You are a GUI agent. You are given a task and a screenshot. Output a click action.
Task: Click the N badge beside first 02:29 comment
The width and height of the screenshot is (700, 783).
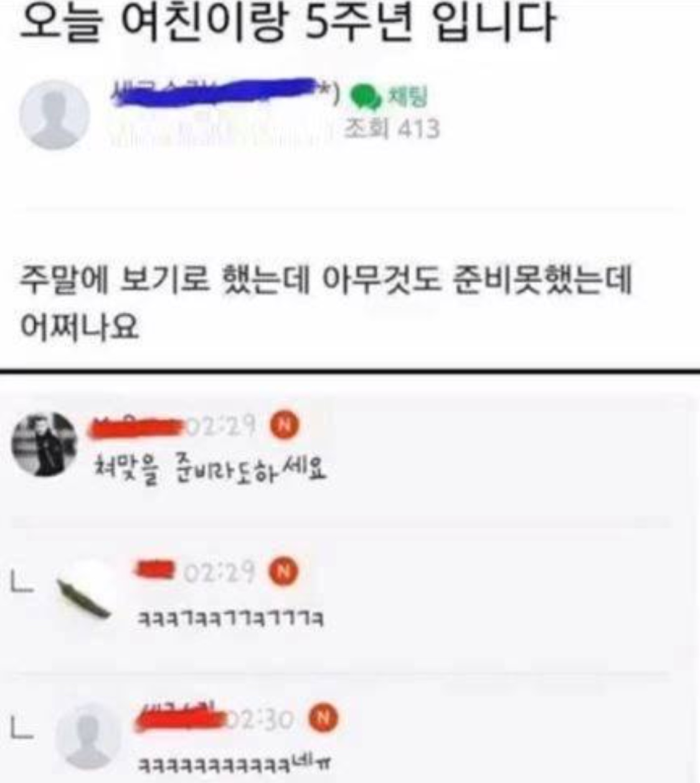(285, 425)
